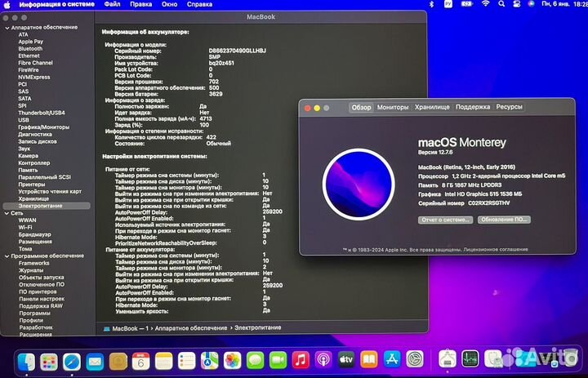This screenshot has height=378, width=588.
Task: Open Photos app in the Dock
Action: (x=233, y=361)
